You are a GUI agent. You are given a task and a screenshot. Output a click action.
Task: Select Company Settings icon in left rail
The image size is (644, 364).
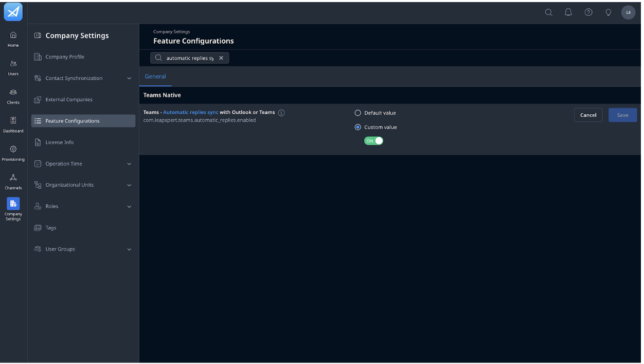pos(13,204)
